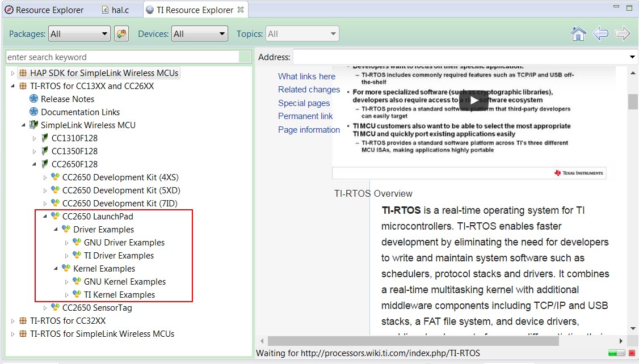This screenshot has width=639, height=364.
Task: Click the Driver Examples folder icon
Action: coord(66,229)
